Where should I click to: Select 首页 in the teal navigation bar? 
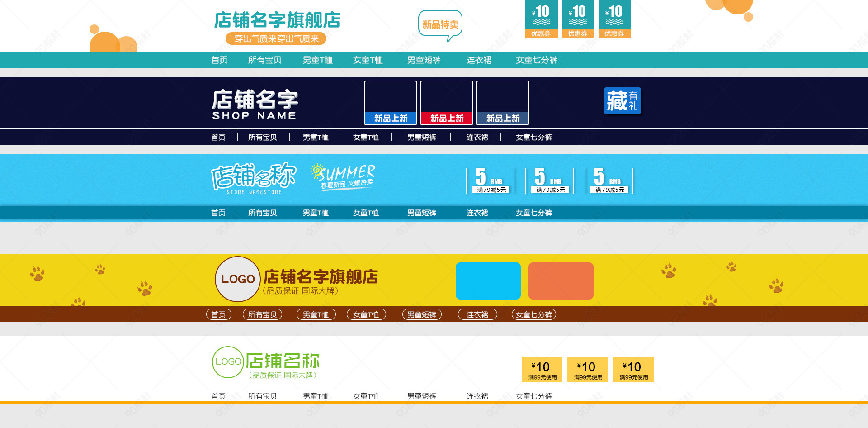pos(219,60)
